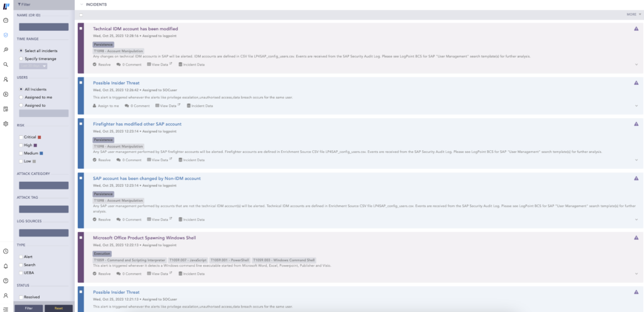Screen dimensions: 644x312
Task: Focus the Name (or ID) input field
Action: click(x=43, y=27)
